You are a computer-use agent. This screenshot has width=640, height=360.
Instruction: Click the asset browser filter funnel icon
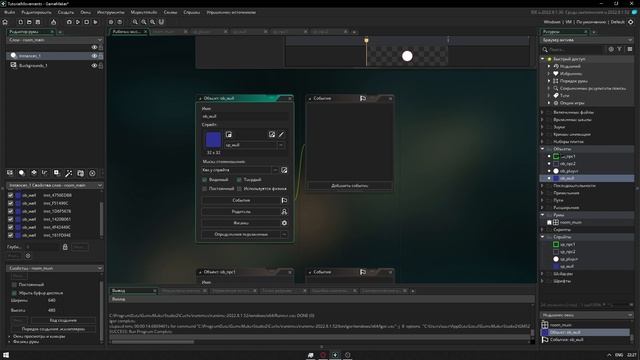[620, 49]
